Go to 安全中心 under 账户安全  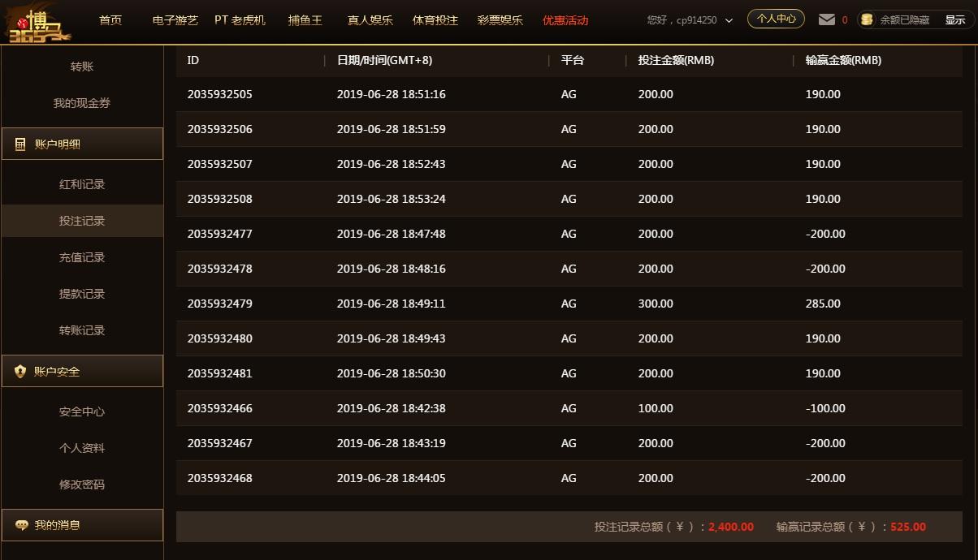click(x=82, y=411)
